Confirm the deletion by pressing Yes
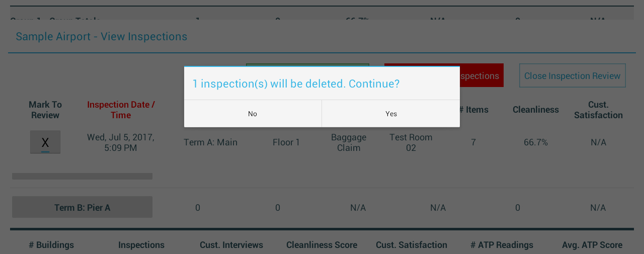 (x=391, y=114)
